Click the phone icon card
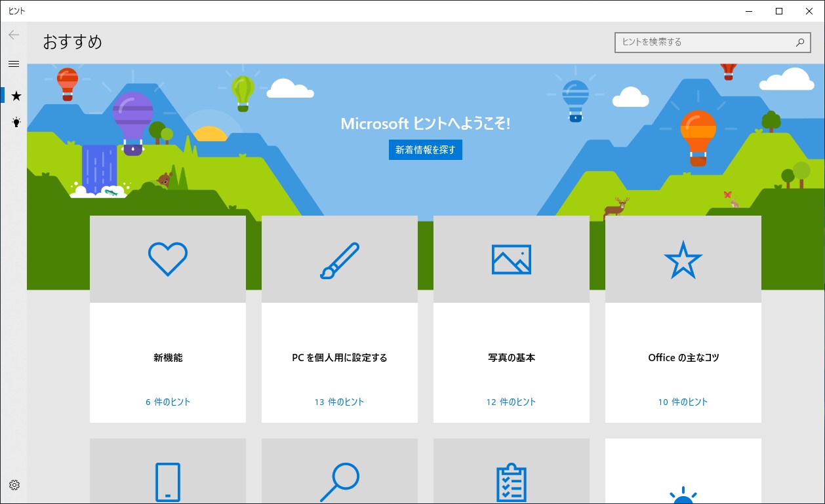This screenshot has height=504, width=825. tap(168, 483)
